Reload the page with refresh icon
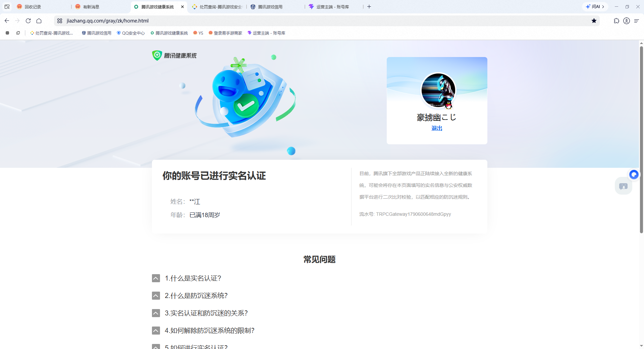Viewport: 644px width, 349px height. pos(28,21)
